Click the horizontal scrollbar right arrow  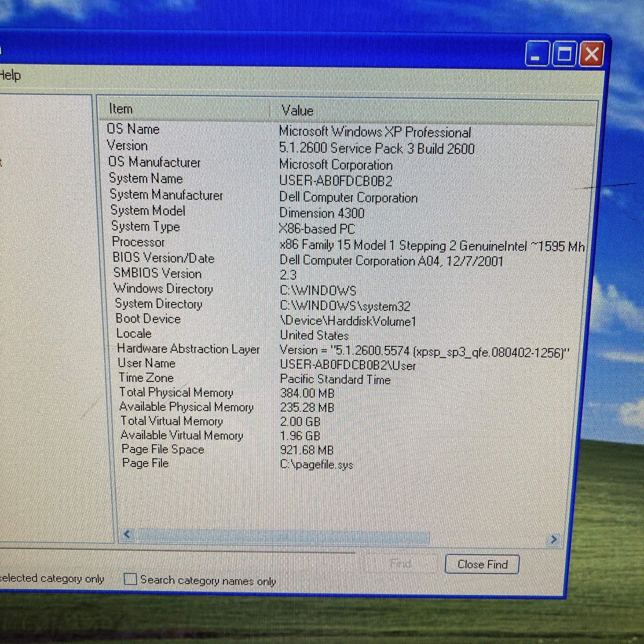[554, 539]
